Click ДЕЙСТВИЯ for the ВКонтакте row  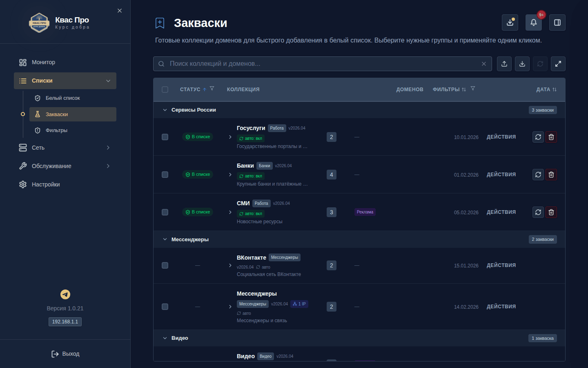tap(501, 265)
